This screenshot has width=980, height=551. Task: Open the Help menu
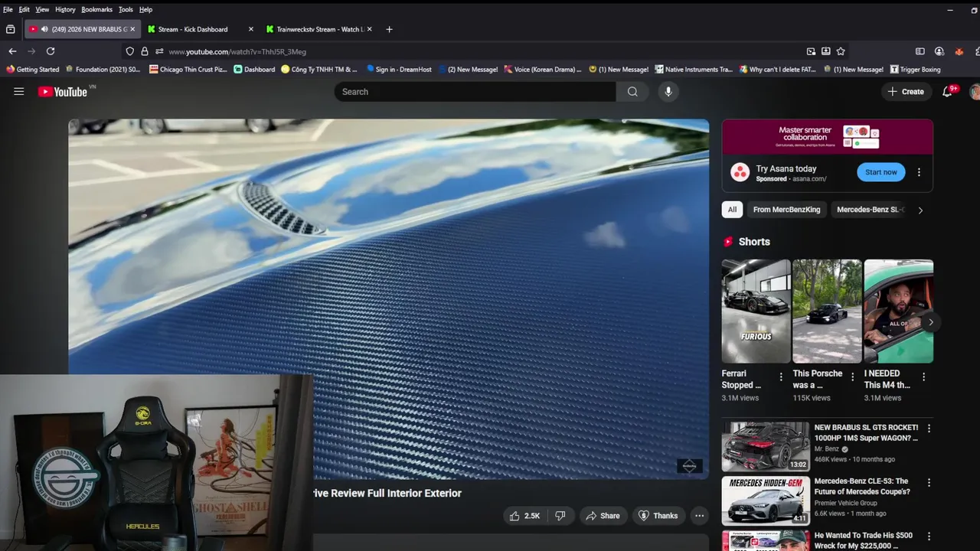(x=145, y=9)
